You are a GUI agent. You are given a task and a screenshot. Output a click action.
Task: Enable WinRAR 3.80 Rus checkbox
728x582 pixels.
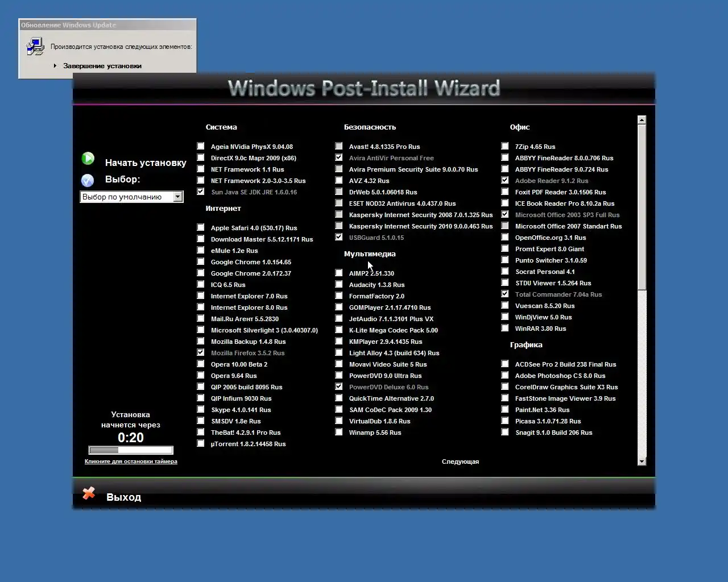tap(505, 328)
